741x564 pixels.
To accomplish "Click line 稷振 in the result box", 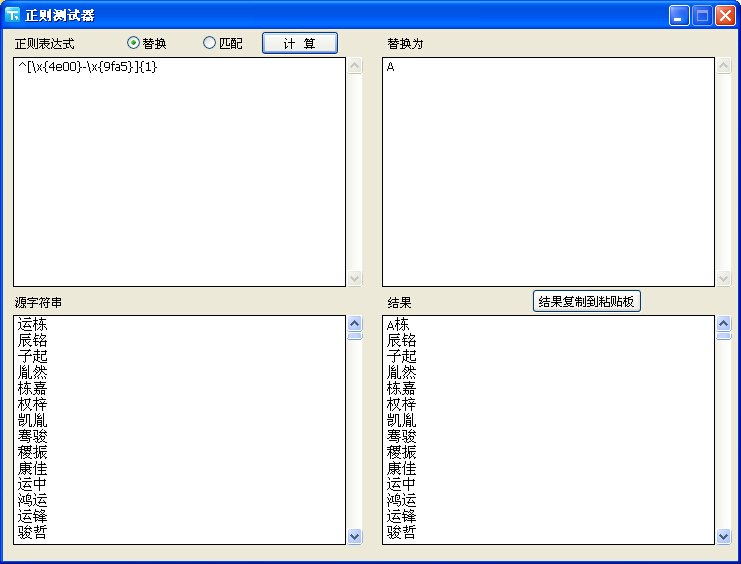I will pos(402,453).
